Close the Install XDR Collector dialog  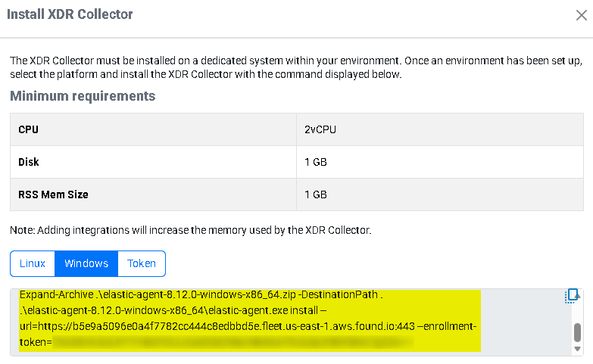pyautogui.click(x=582, y=14)
